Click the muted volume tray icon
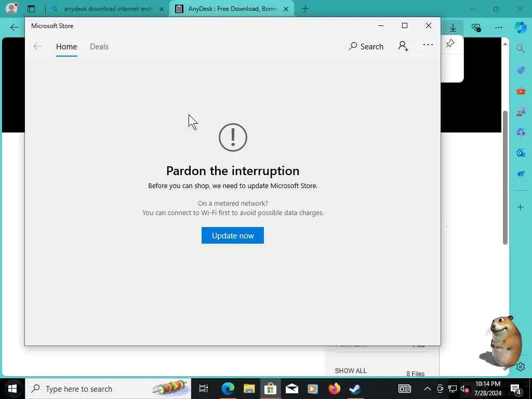The height and width of the screenshot is (399, 532). [464, 389]
